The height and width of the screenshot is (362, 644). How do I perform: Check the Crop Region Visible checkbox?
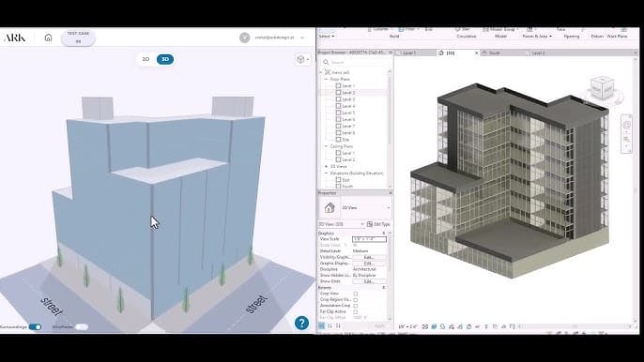[355, 299]
